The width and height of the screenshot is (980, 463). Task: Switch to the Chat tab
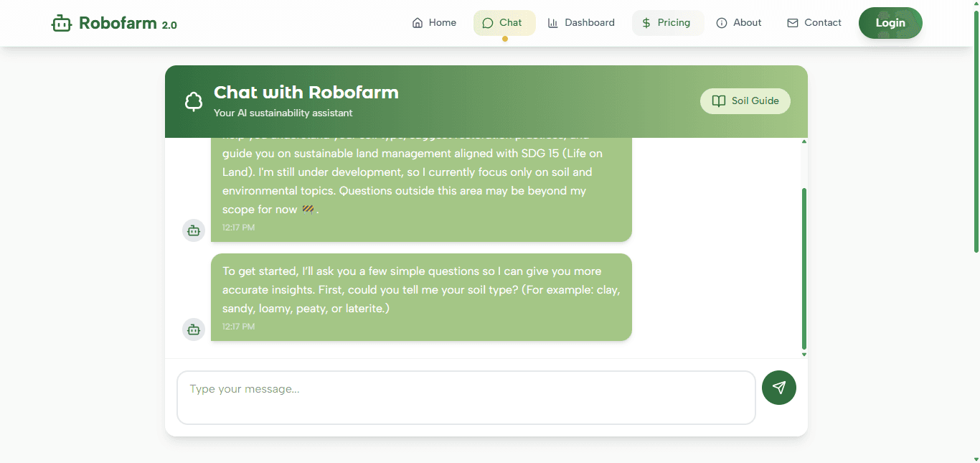point(504,22)
